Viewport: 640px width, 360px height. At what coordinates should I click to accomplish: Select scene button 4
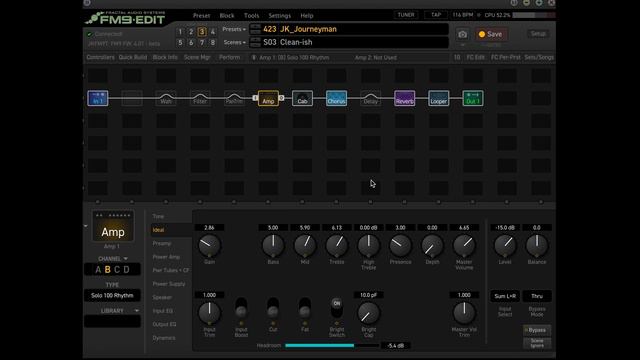click(213, 32)
